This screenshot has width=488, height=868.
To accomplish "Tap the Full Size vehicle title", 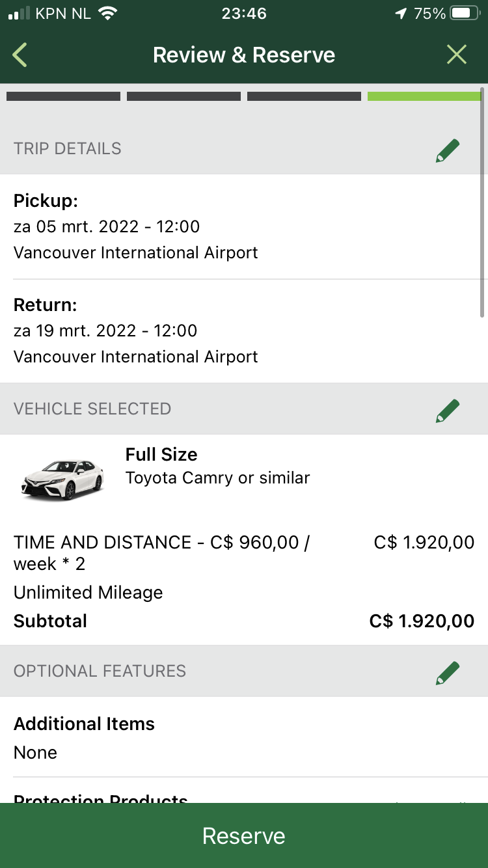I will 161,454.
